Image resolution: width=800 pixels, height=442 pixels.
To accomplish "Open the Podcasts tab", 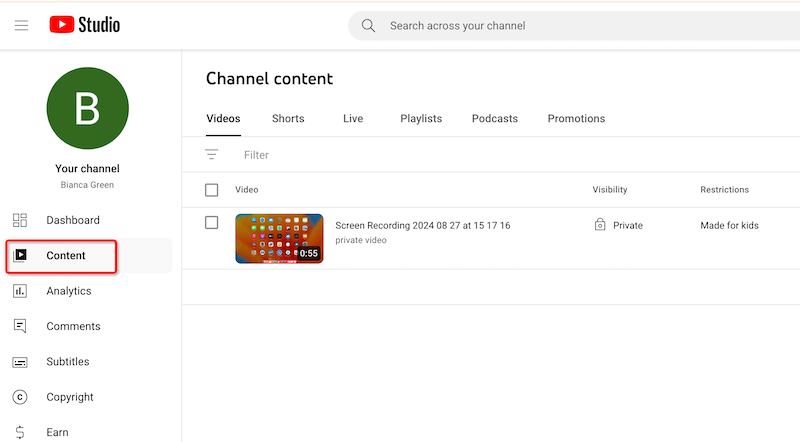I will [495, 119].
